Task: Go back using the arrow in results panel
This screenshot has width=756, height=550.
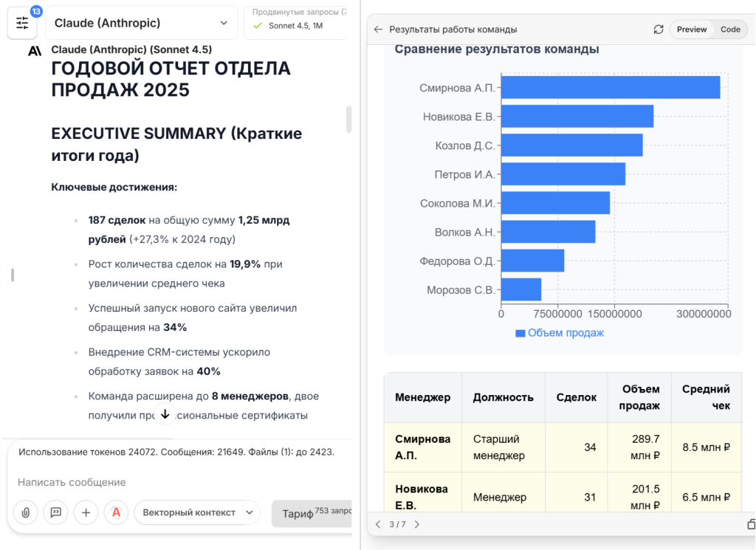Action: (x=377, y=30)
